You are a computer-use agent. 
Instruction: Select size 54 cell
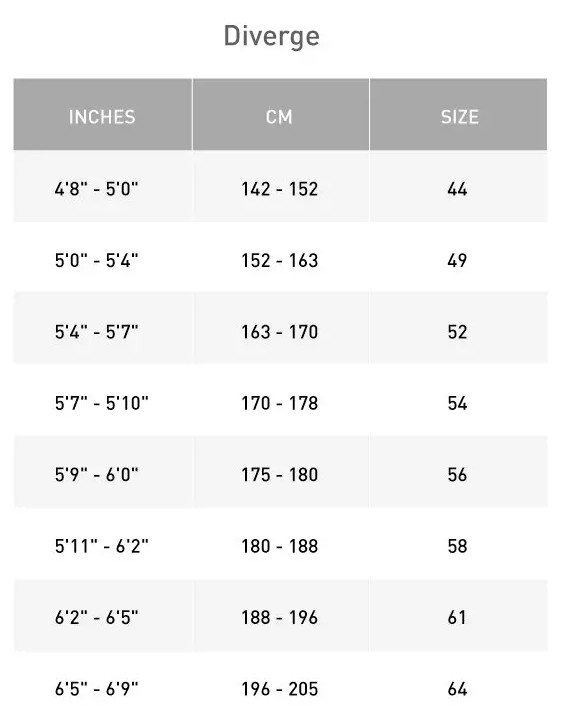pos(458,402)
